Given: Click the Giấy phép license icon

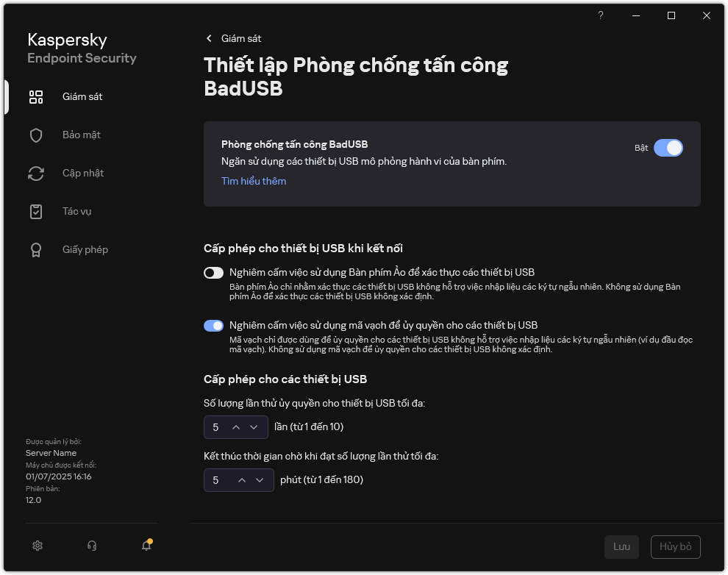Looking at the screenshot, I should 36,250.
